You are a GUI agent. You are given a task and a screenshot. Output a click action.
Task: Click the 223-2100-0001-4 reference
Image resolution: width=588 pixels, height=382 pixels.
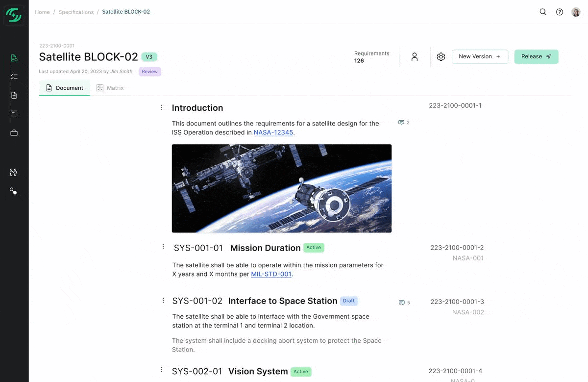click(x=455, y=371)
